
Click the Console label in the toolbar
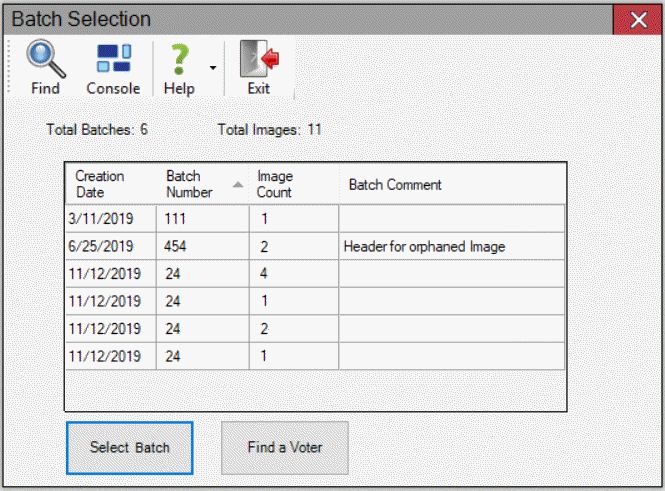coord(113,89)
